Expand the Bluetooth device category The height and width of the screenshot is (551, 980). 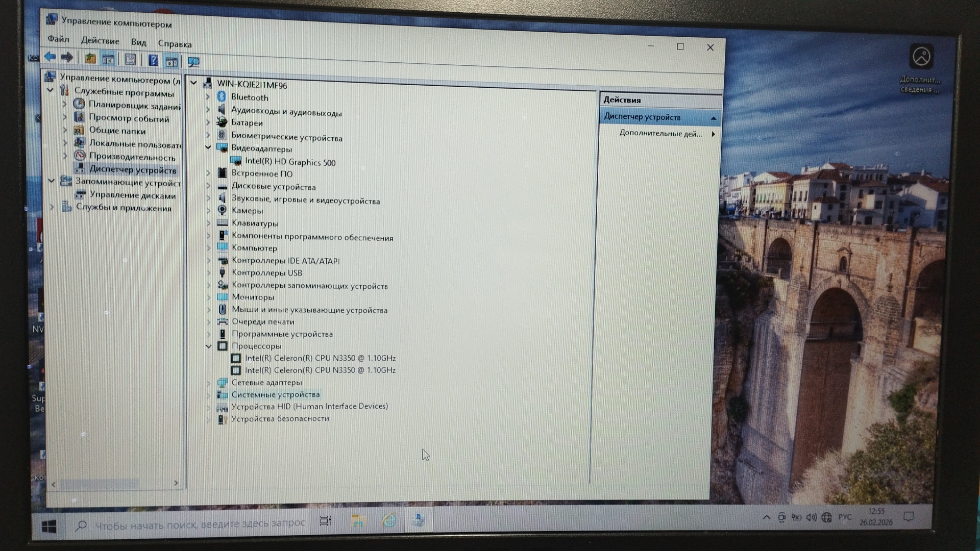(x=208, y=96)
